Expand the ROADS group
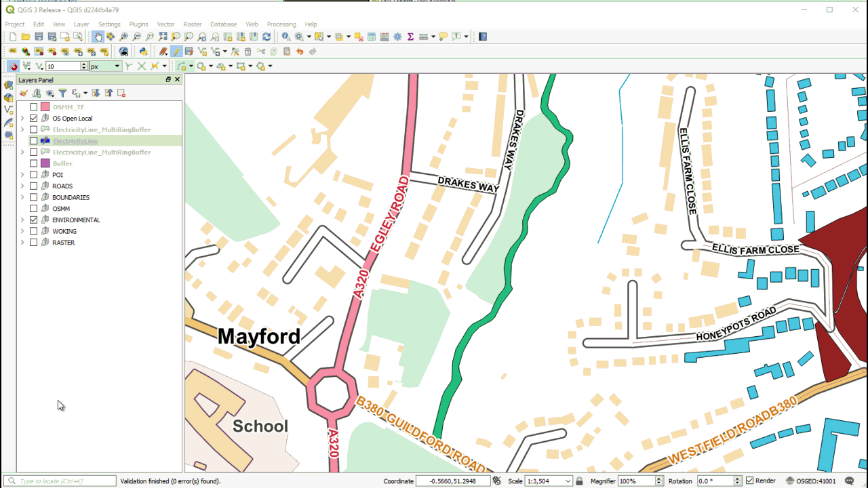This screenshot has width=868, height=488. (x=22, y=186)
